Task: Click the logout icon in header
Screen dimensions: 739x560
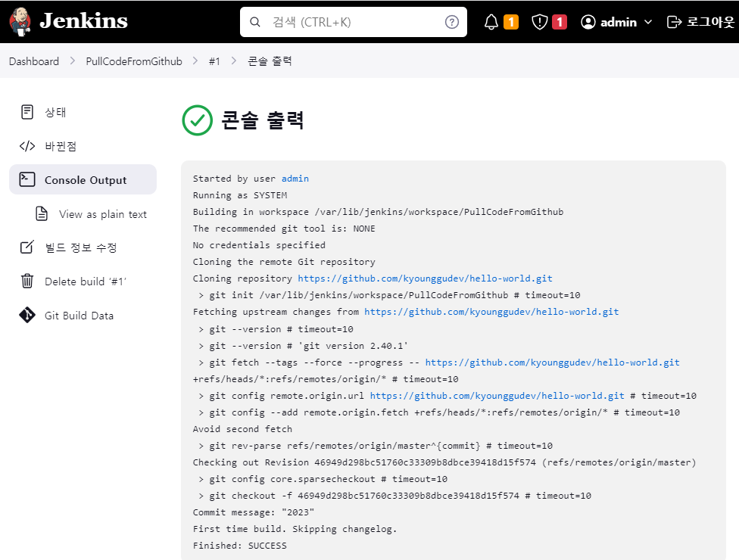Action: point(675,22)
